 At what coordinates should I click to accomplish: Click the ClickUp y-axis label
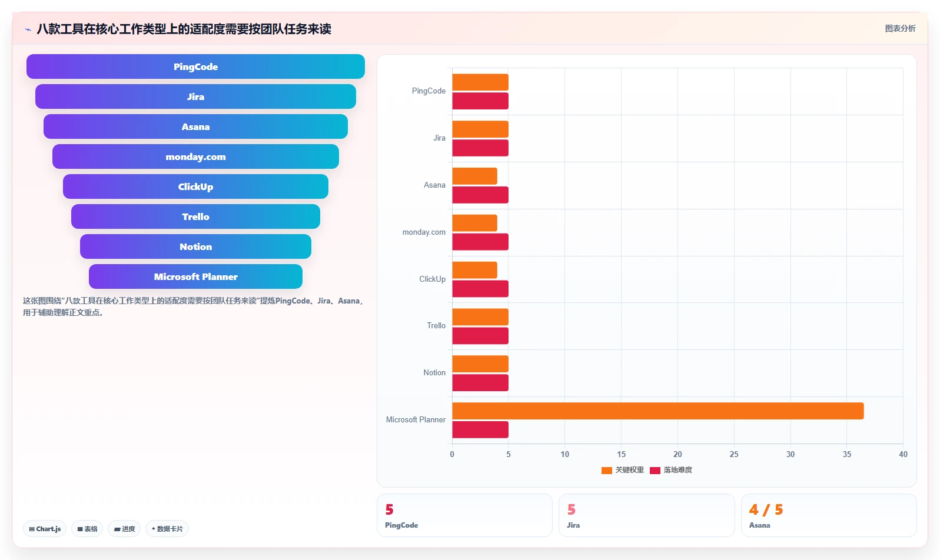click(x=432, y=279)
